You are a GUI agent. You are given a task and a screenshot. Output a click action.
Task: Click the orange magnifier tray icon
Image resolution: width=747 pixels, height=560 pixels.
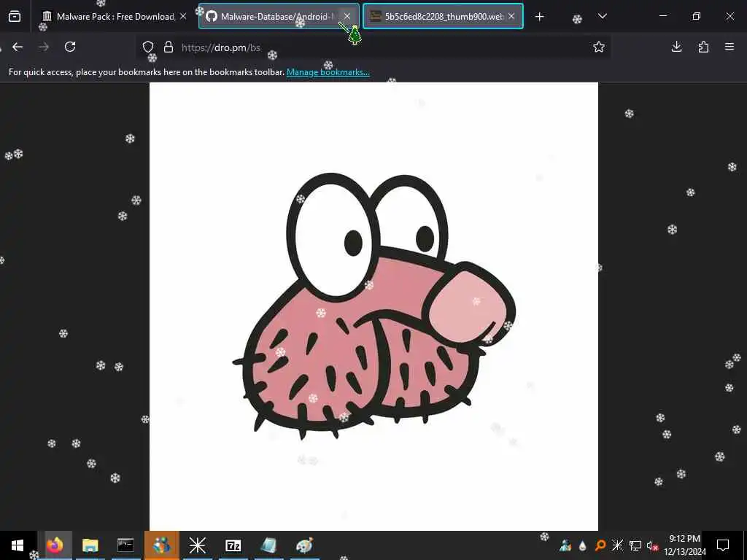[600, 545]
